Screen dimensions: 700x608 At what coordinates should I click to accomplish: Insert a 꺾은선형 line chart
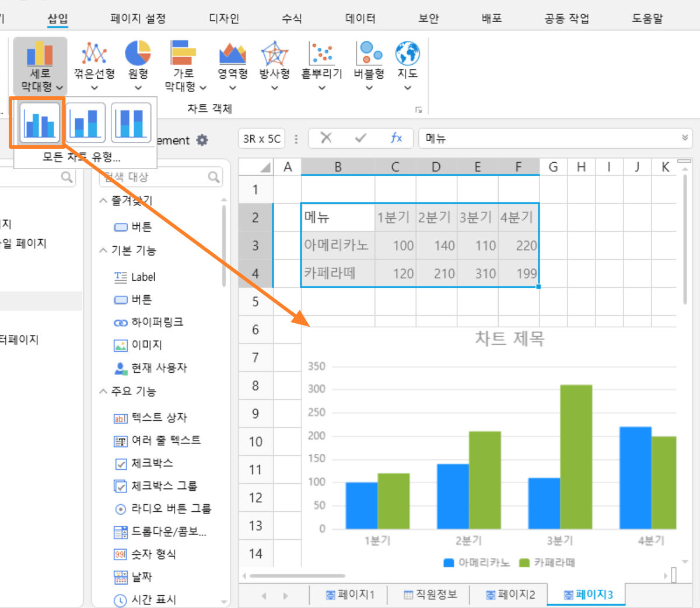[x=94, y=65]
